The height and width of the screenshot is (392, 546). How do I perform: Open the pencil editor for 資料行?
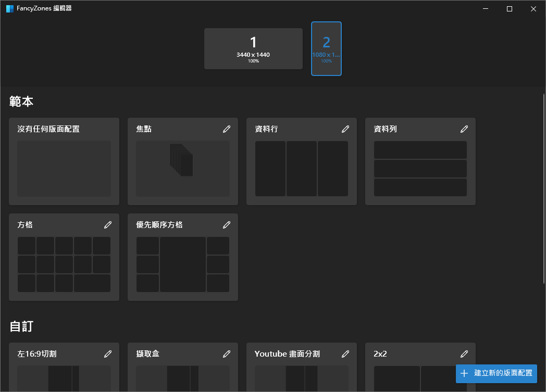click(x=345, y=129)
